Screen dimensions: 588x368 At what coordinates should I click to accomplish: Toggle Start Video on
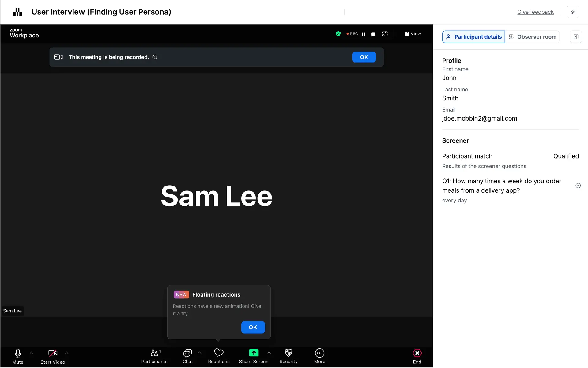[53, 356]
